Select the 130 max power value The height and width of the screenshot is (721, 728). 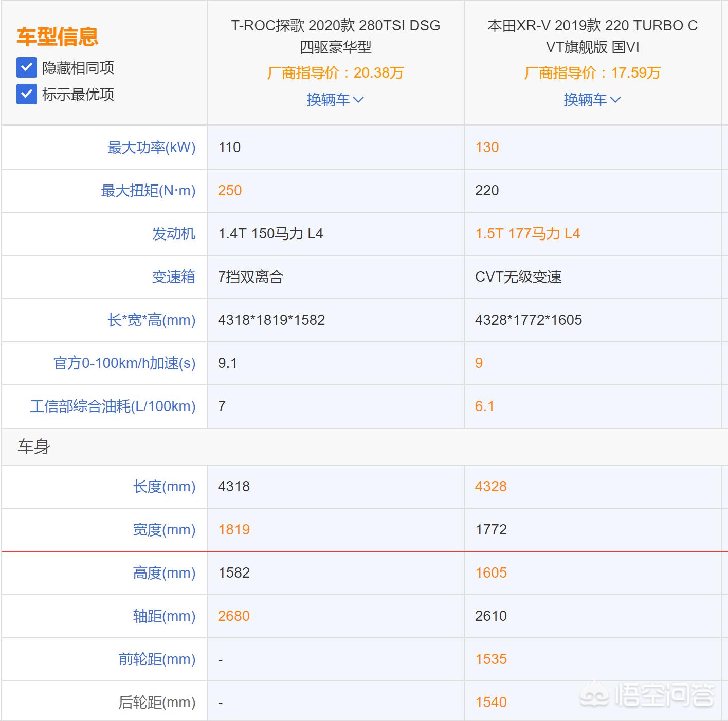point(487,147)
